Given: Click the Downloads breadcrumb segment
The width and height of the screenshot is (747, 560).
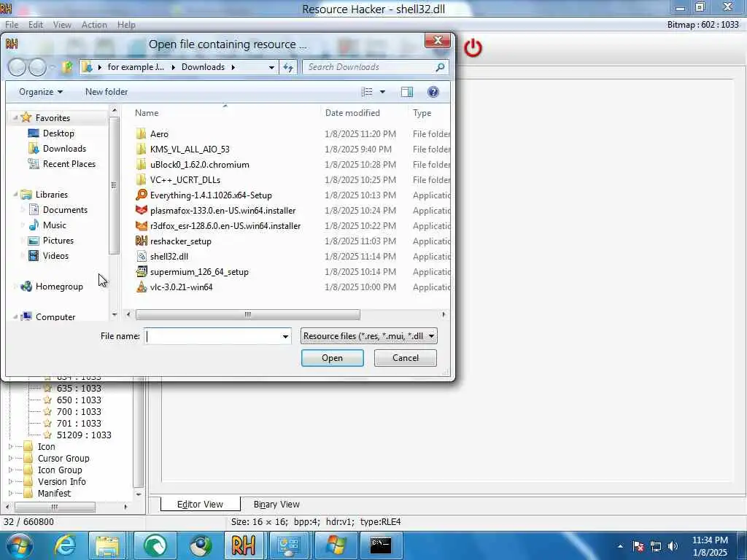Looking at the screenshot, I should [x=203, y=67].
